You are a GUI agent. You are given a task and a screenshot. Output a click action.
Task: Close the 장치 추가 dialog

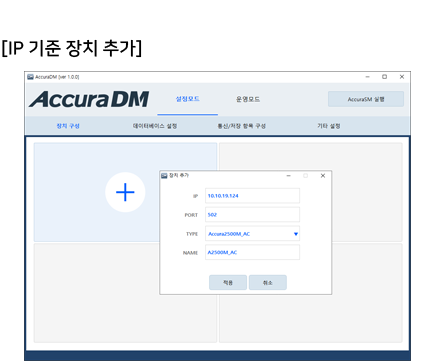(x=323, y=176)
